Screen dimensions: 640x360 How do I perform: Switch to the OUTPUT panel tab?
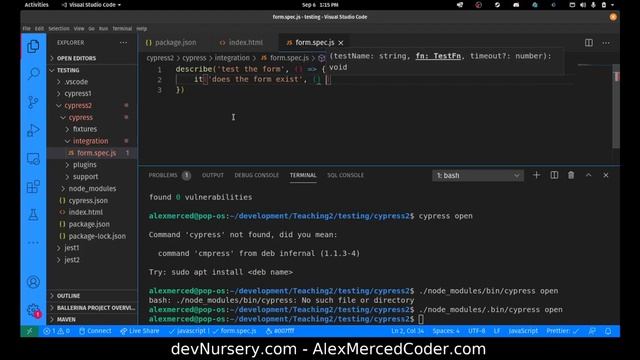(213, 175)
